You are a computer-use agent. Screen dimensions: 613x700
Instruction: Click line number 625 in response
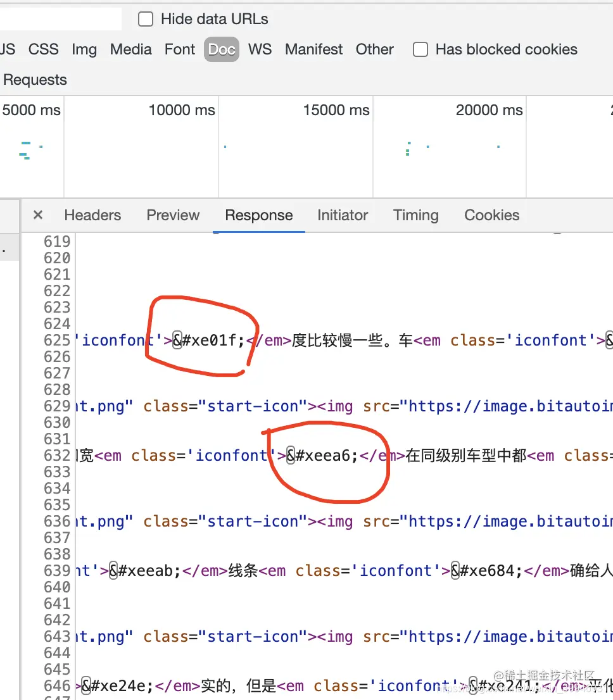tap(57, 341)
